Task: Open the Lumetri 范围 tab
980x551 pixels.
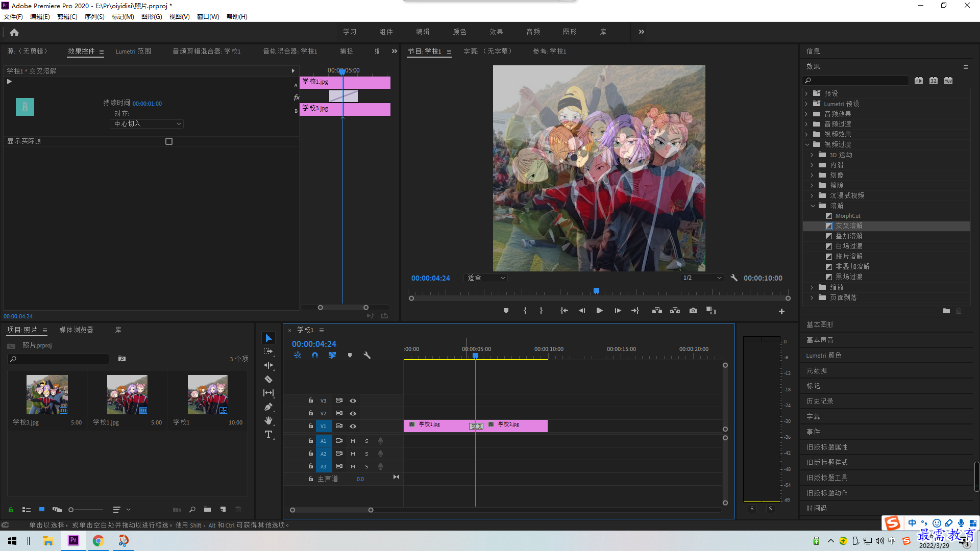Action: [x=133, y=51]
